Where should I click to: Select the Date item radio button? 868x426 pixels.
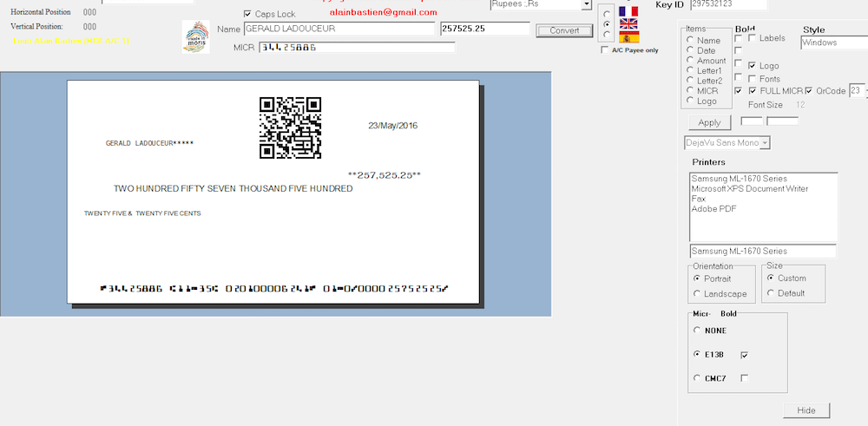pyautogui.click(x=690, y=49)
